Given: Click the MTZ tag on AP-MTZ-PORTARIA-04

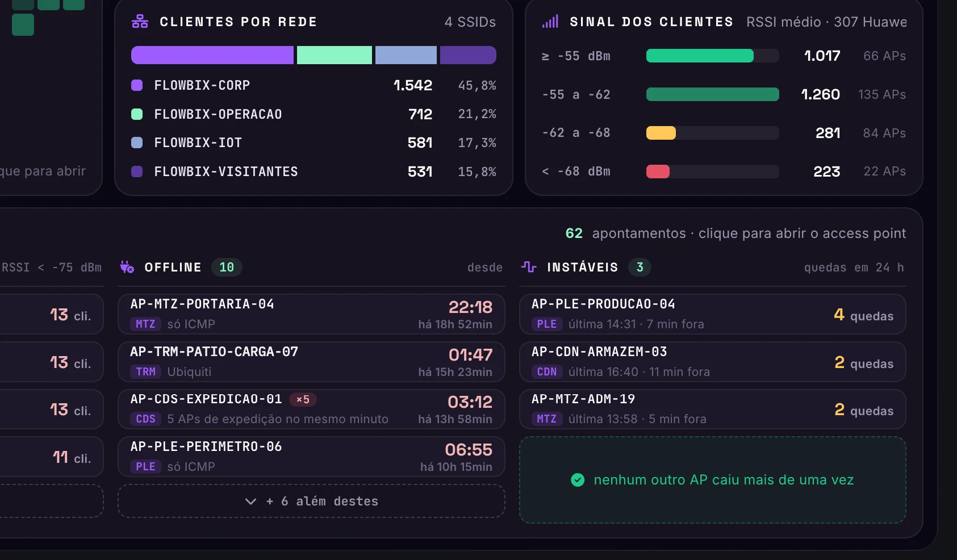Looking at the screenshot, I should click(145, 324).
